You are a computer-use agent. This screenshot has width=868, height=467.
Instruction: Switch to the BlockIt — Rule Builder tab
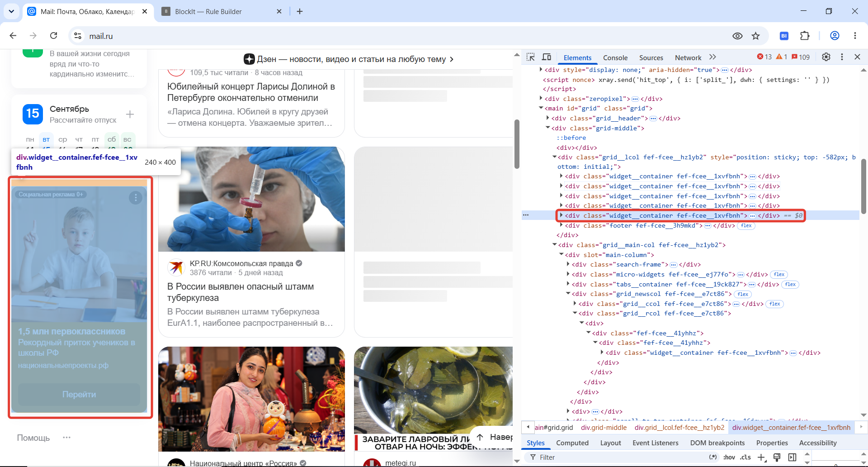(x=222, y=11)
